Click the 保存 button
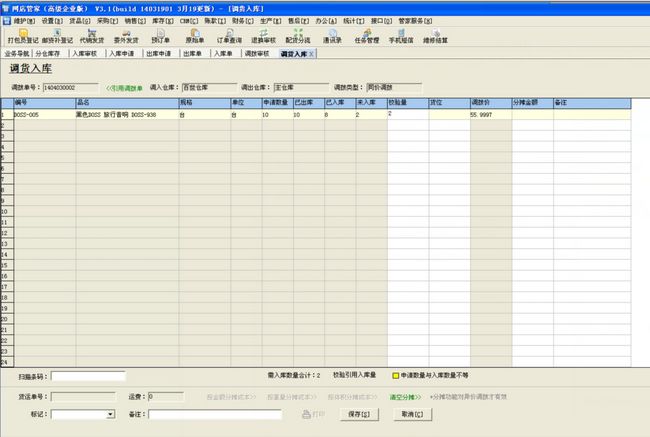 pyautogui.click(x=359, y=414)
